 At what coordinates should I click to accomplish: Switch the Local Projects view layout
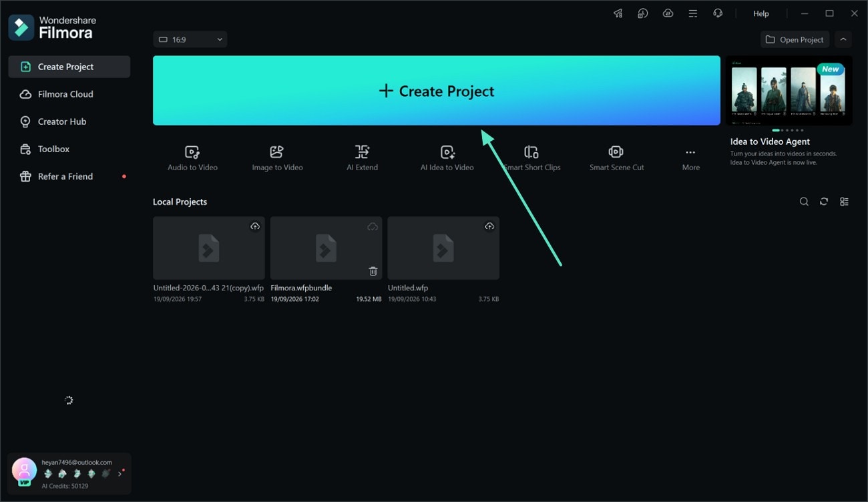844,202
